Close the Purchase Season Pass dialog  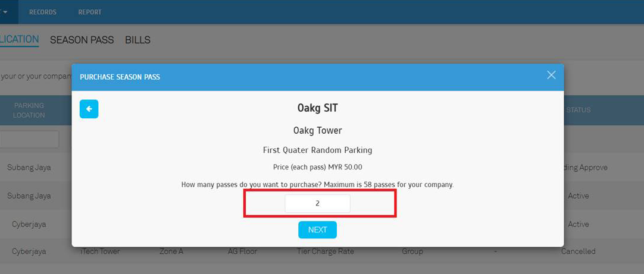(x=551, y=75)
